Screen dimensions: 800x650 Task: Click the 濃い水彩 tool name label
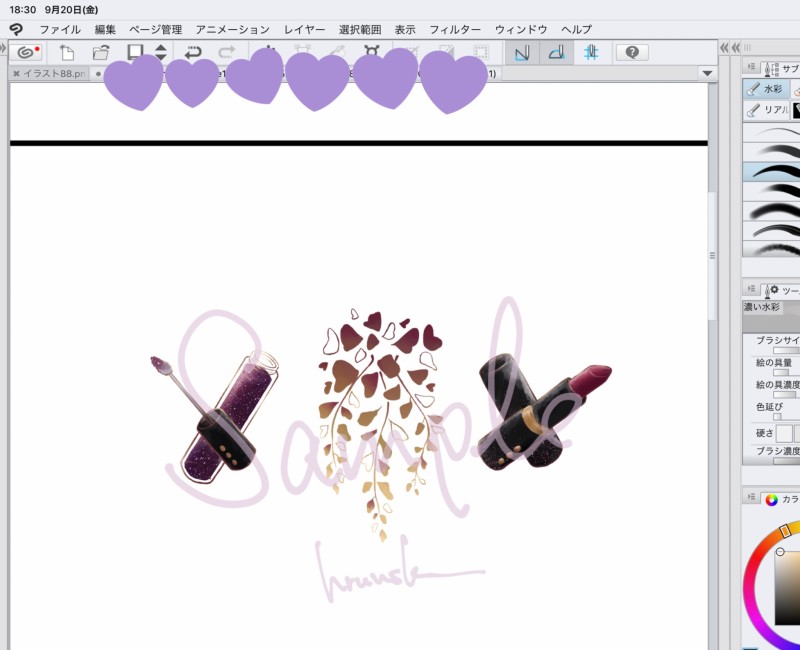click(x=762, y=307)
